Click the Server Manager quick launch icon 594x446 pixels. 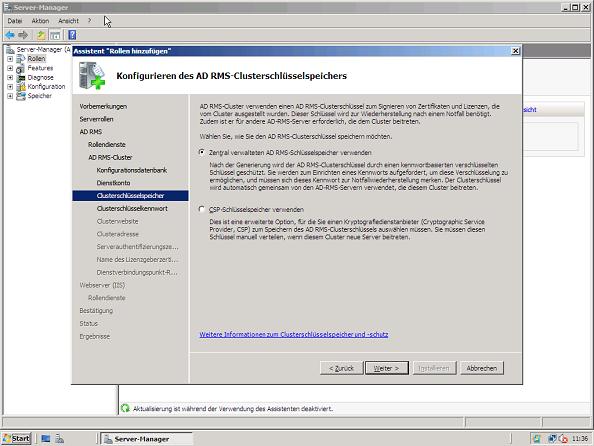coord(59,439)
